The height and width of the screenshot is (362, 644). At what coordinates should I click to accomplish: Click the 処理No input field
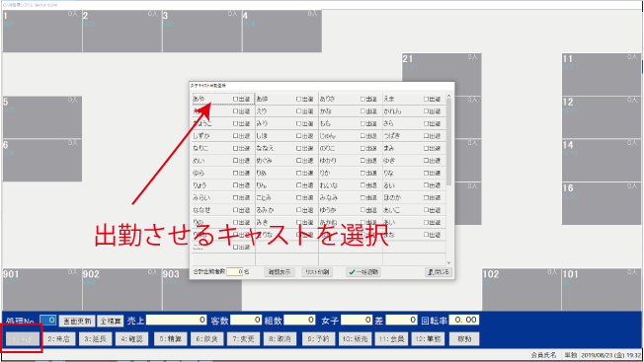(48, 321)
